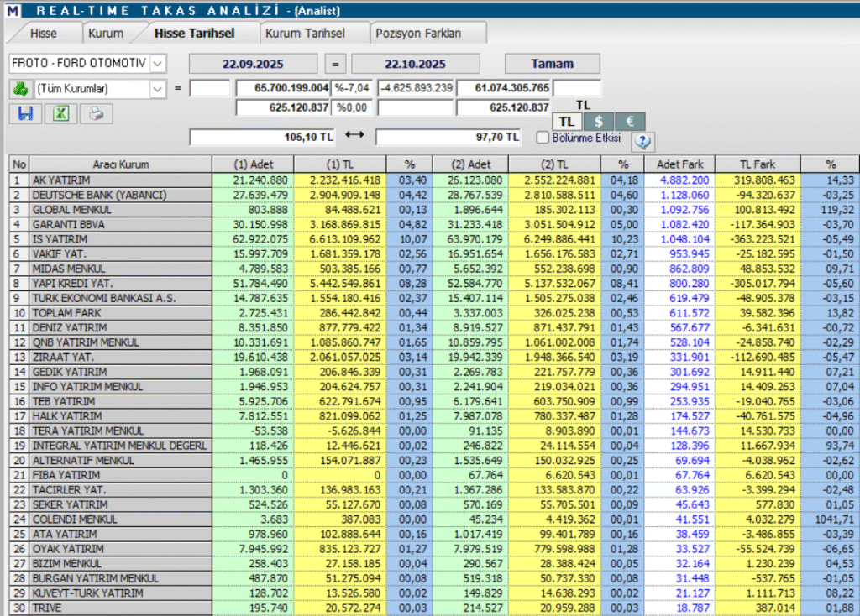Export table with the Excel icon
860x616 pixels.
click(x=61, y=113)
